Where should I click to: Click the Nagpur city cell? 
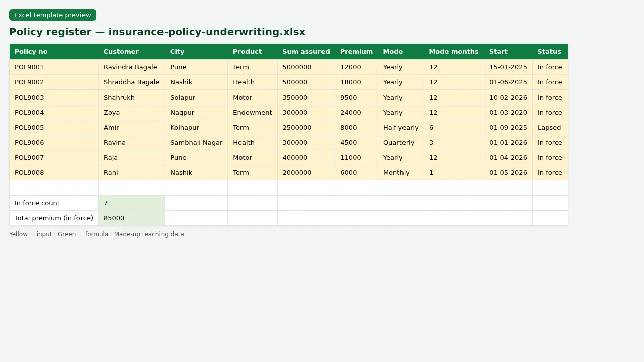click(196, 113)
